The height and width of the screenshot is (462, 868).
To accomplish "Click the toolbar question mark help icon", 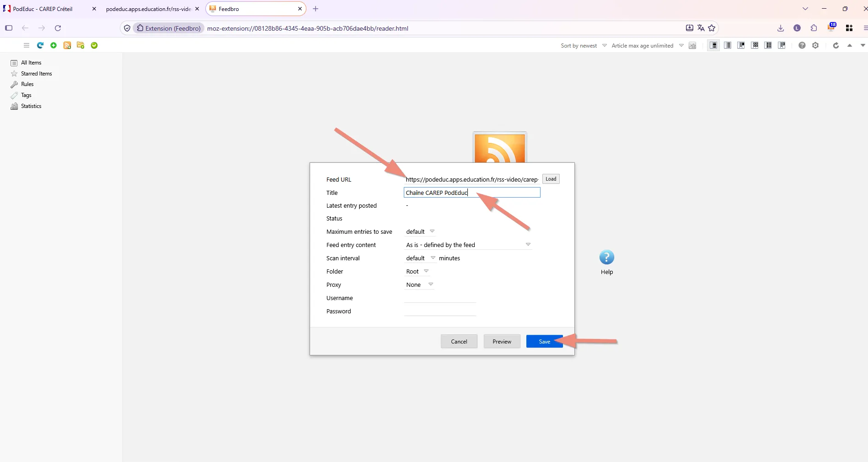I will (x=802, y=45).
